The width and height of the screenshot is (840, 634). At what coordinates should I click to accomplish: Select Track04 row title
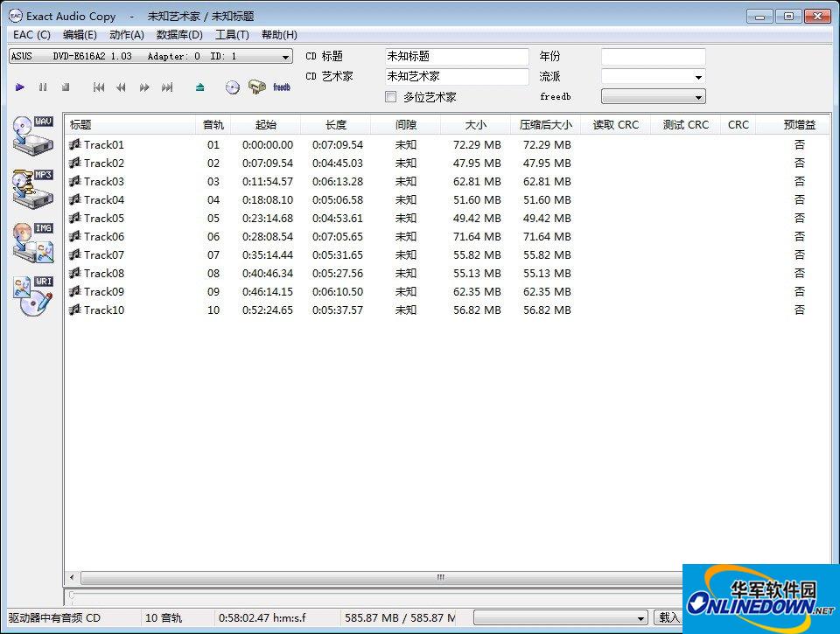[104, 199]
